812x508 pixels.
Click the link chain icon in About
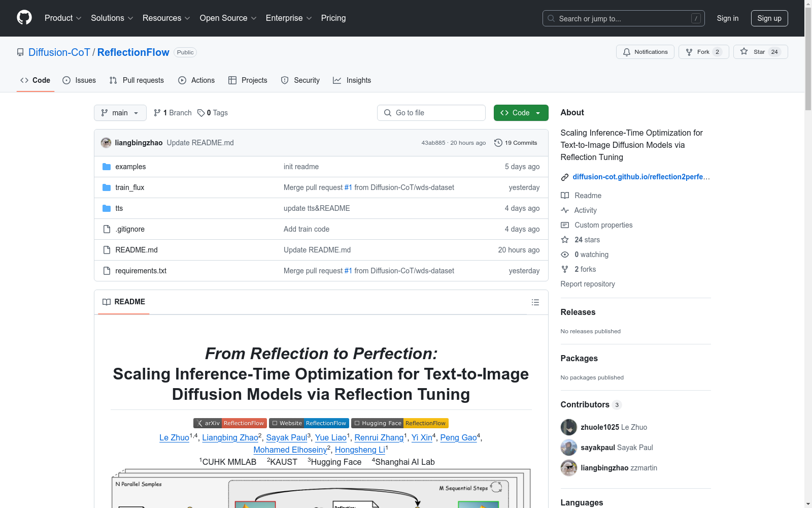point(565,177)
